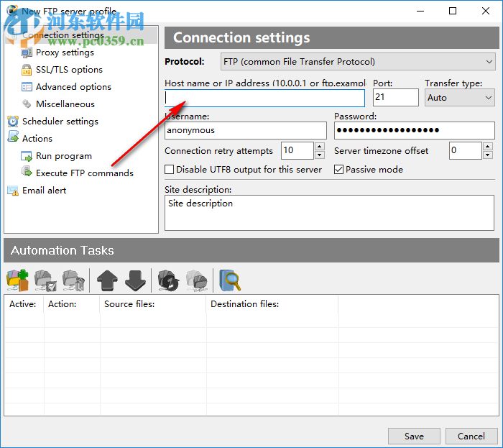Click the Connection retry attempts number field
503x448 pixels.
coord(297,150)
